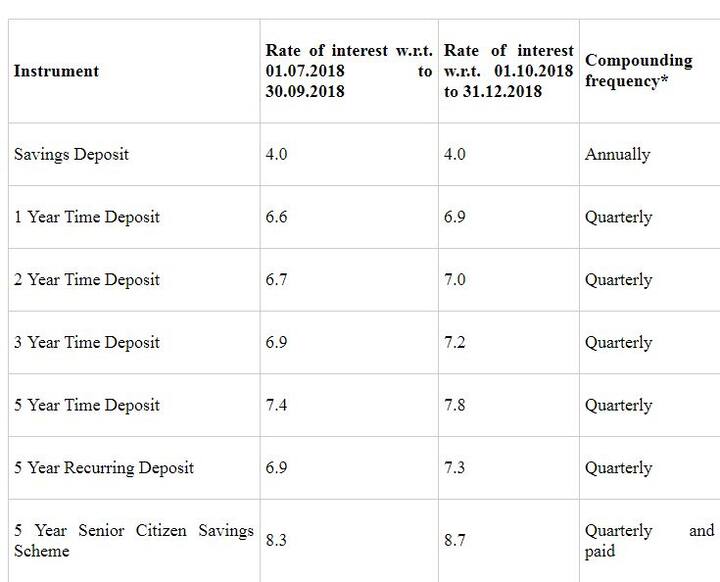Click the 6.6 interest rate value
This screenshot has height=582, width=720.
[277, 217]
